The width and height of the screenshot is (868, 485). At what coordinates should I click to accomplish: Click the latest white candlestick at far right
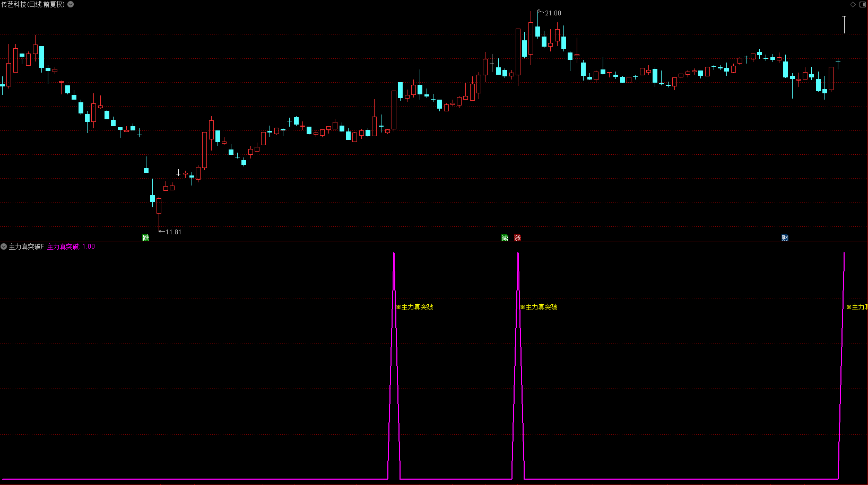pyautogui.click(x=844, y=25)
